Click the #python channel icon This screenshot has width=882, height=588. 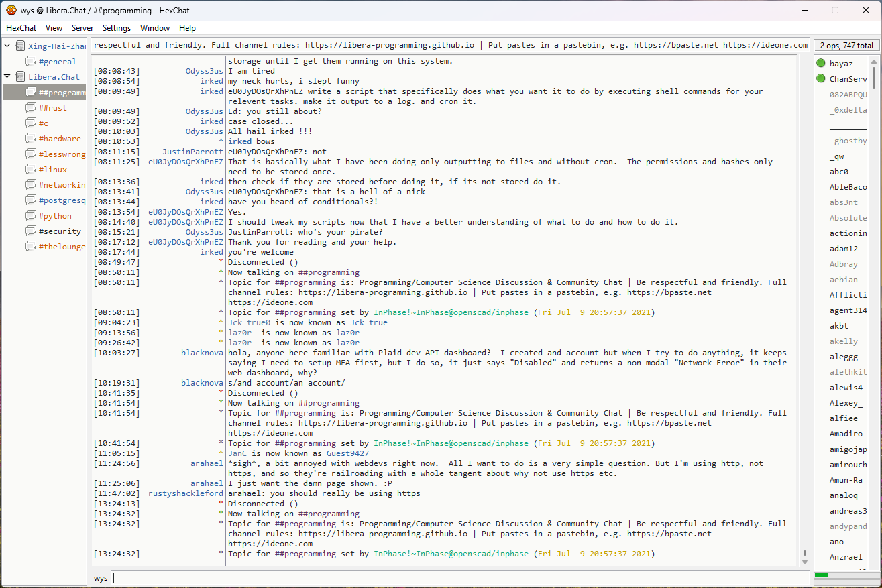click(x=31, y=216)
